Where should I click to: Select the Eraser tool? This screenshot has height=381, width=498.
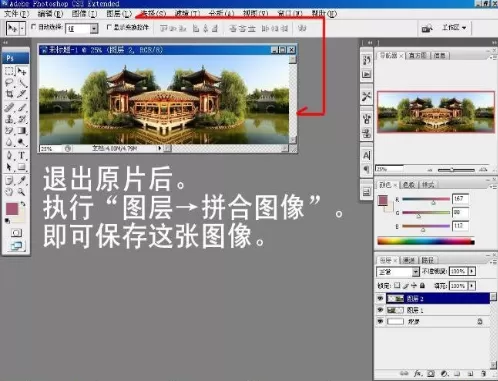point(9,130)
